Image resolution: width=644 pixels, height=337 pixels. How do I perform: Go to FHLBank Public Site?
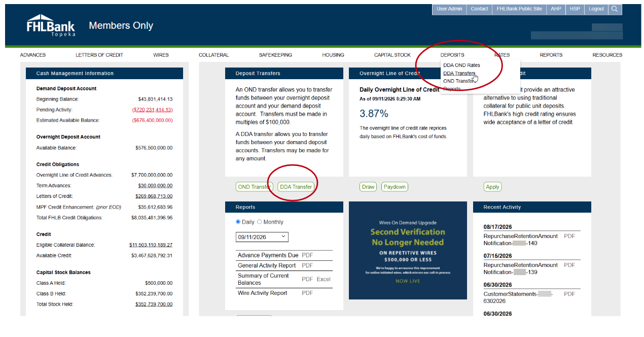point(519,9)
